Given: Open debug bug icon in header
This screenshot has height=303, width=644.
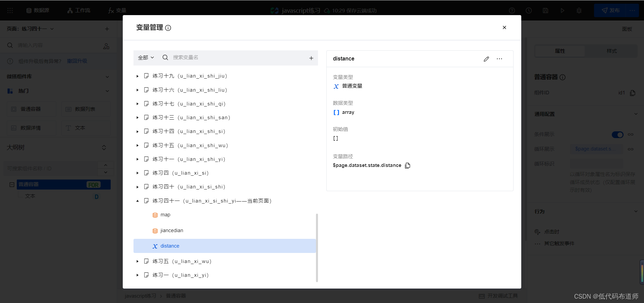Looking at the screenshot, I should pyautogui.click(x=579, y=10).
